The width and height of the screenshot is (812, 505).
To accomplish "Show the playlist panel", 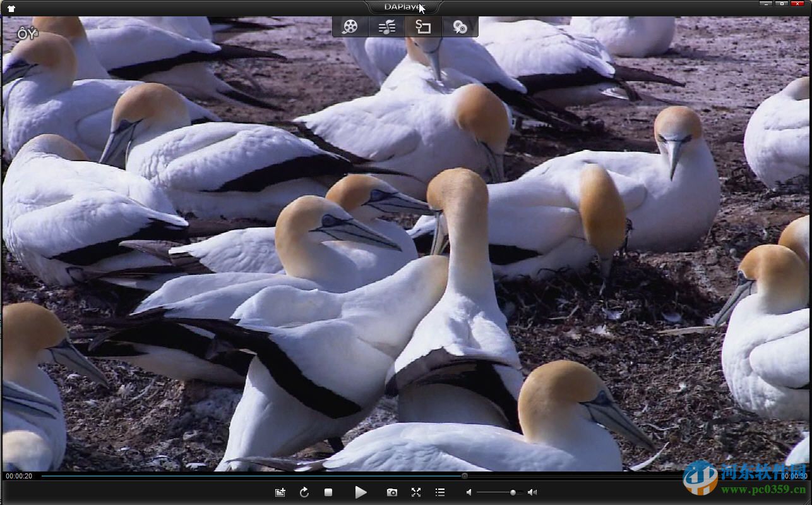I will [440, 492].
